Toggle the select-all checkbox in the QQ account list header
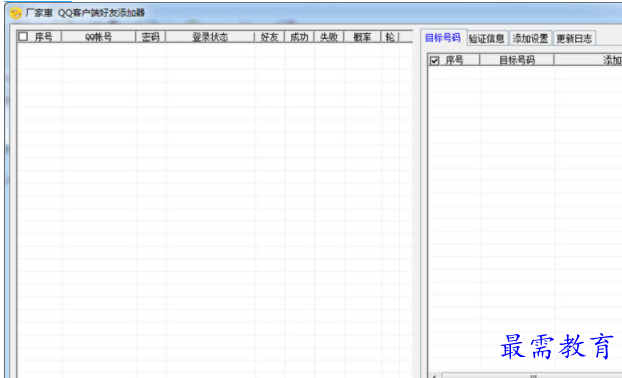The width and height of the screenshot is (622, 378). 23,36
